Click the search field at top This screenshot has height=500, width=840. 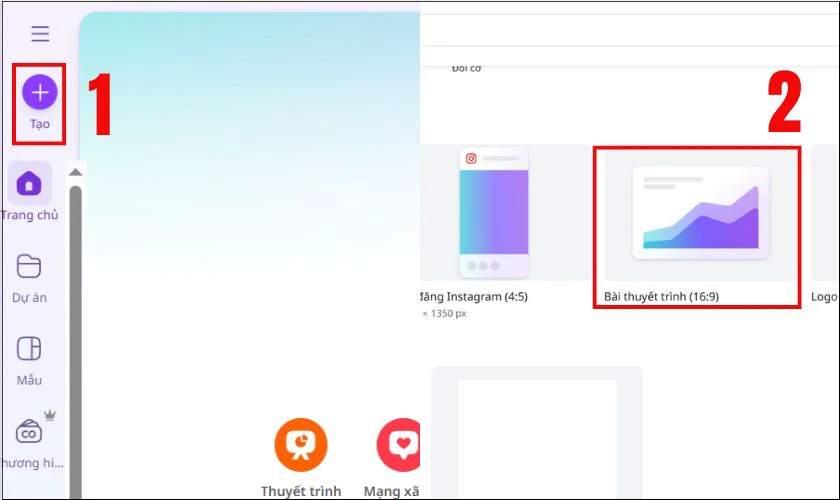pyautogui.click(x=629, y=30)
